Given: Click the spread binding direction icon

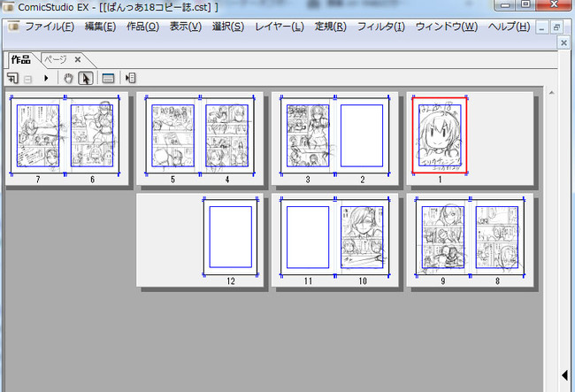Looking at the screenshot, I should tap(130, 78).
